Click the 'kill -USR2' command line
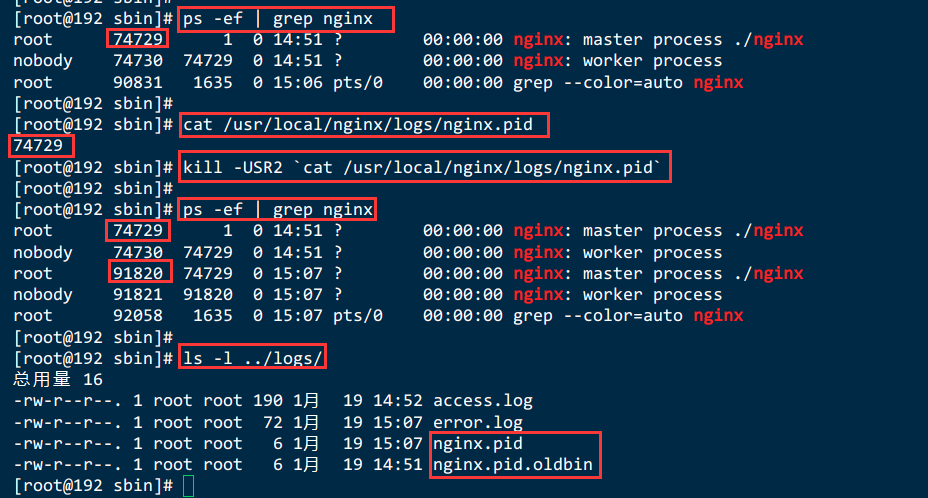Viewport: 928px width, 498px height. point(421,168)
